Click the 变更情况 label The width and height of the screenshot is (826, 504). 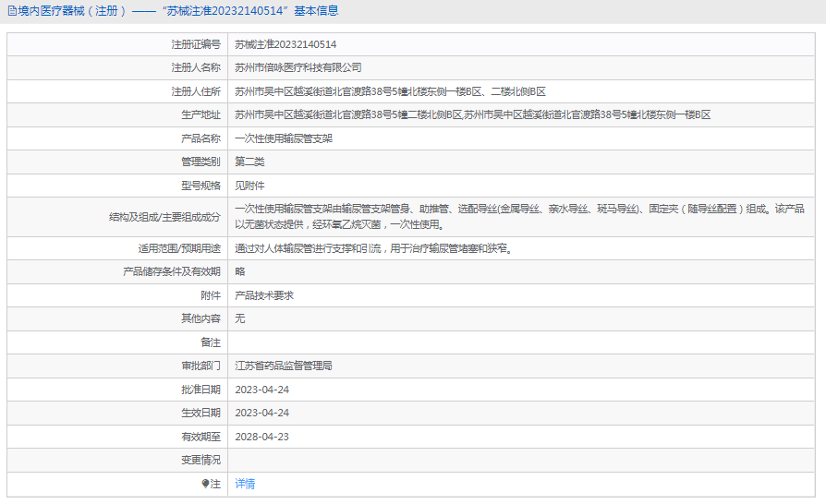200,460
